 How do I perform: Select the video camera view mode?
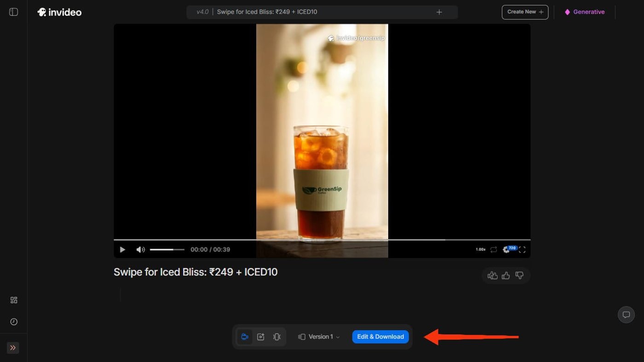point(245,337)
